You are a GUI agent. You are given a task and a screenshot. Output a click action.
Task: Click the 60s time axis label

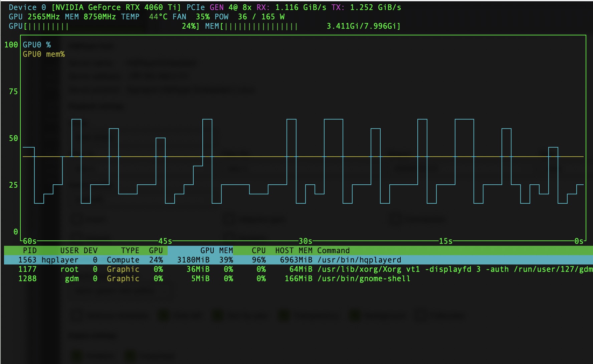point(30,241)
